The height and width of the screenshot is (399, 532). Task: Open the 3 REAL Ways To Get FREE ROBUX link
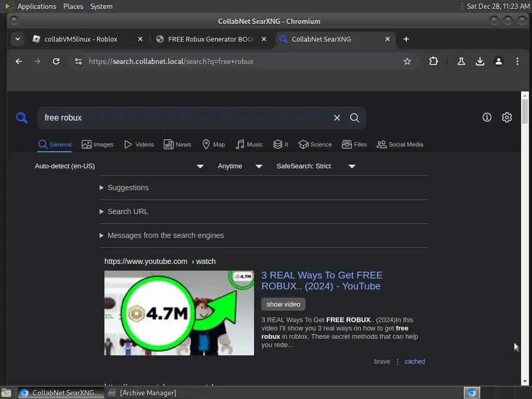tap(322, 281)
